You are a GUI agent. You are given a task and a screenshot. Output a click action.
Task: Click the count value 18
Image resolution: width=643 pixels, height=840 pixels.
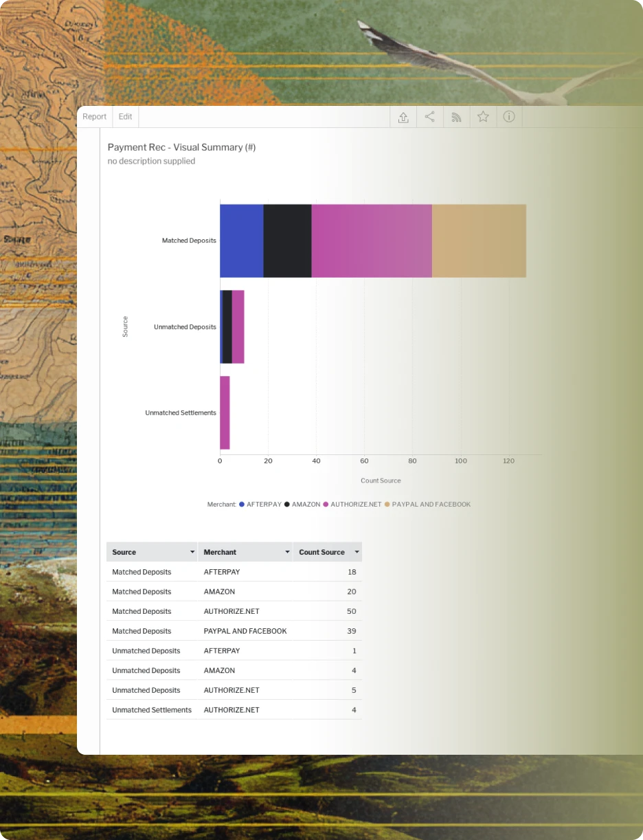[x=352, y=572]
